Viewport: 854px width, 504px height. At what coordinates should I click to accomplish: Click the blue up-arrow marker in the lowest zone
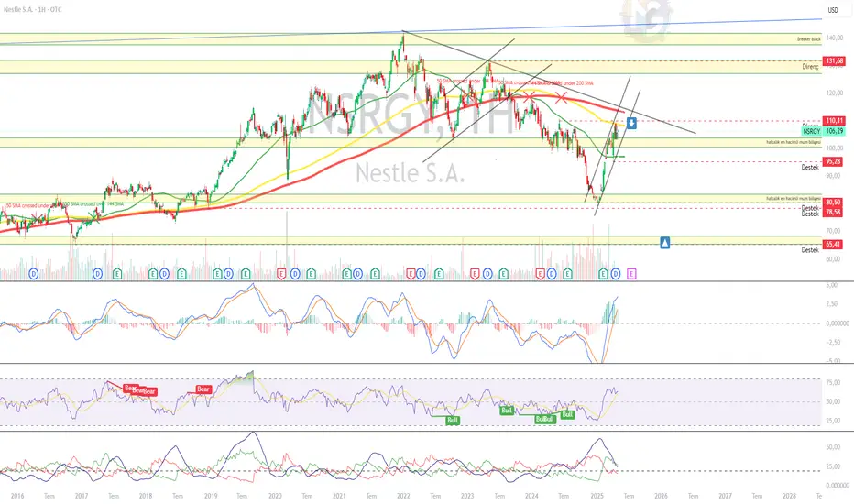click(x=664, y=243)
